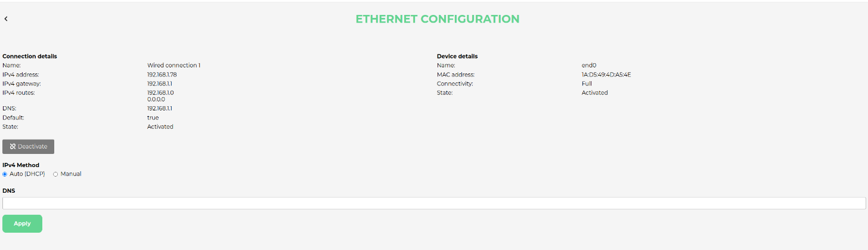
Task: Click the IPv4 address value 192.168.1.78
Action: (x=162, y=75)
